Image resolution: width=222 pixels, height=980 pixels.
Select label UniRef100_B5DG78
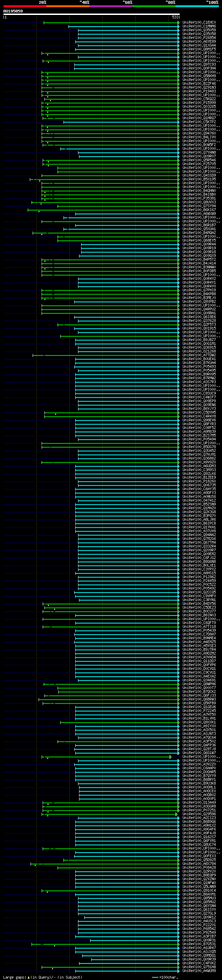coord(199,447)
